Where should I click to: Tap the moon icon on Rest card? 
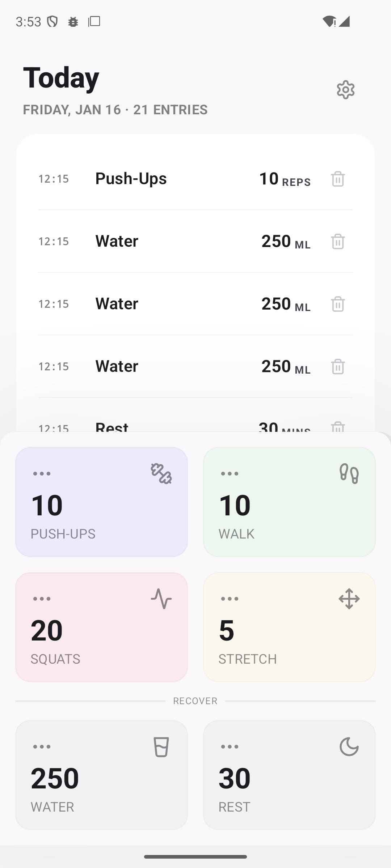click(x=349, y=746)
